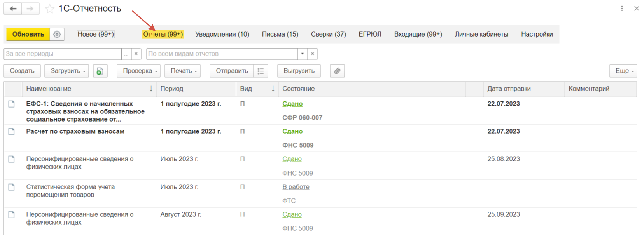Click the Комментарий column header

[600, 89]
